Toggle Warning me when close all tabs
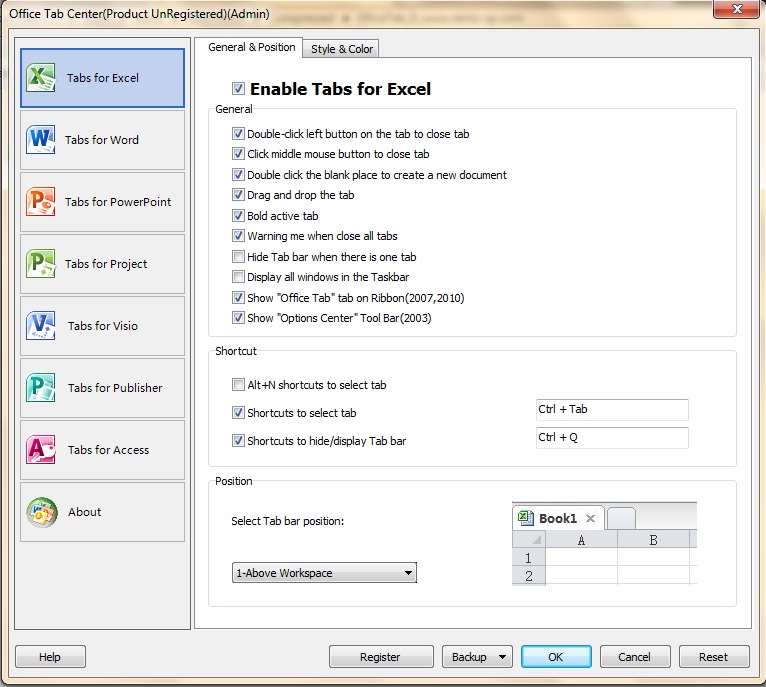The image size is (766, 687). click(x=238, y=236)
